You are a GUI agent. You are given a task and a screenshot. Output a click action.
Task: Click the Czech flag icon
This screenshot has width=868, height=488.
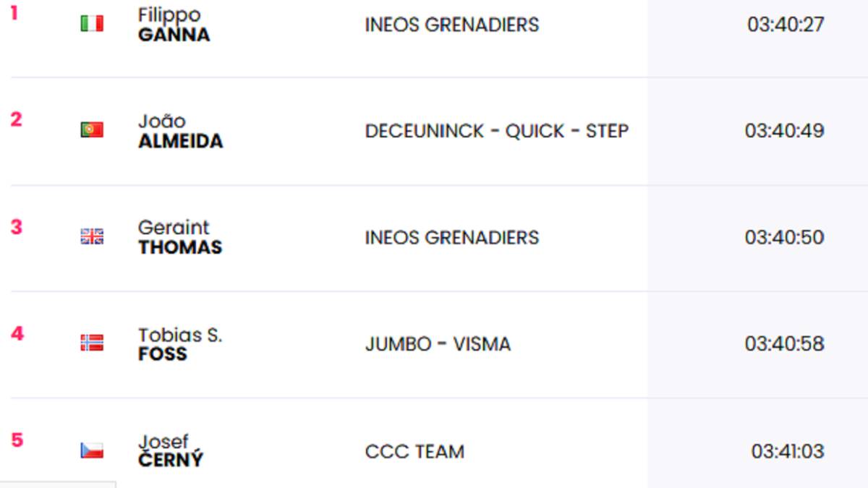tap(92, 450)
